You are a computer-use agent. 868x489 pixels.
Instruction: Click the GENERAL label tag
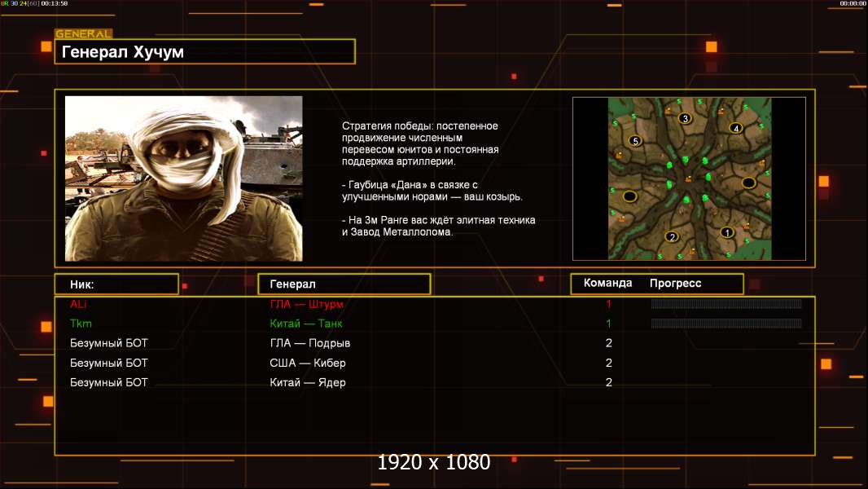(x=84, y=33)
